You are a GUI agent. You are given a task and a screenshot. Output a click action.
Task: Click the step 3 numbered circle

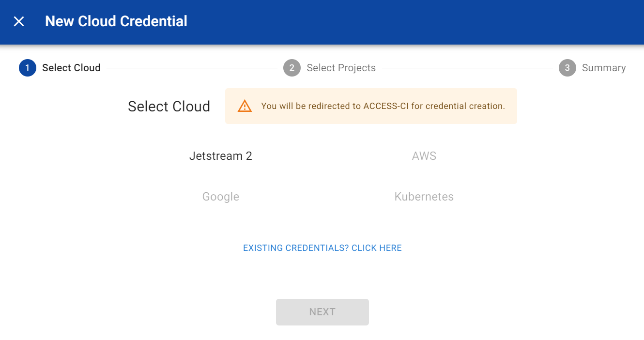click(x=567, y=68)
